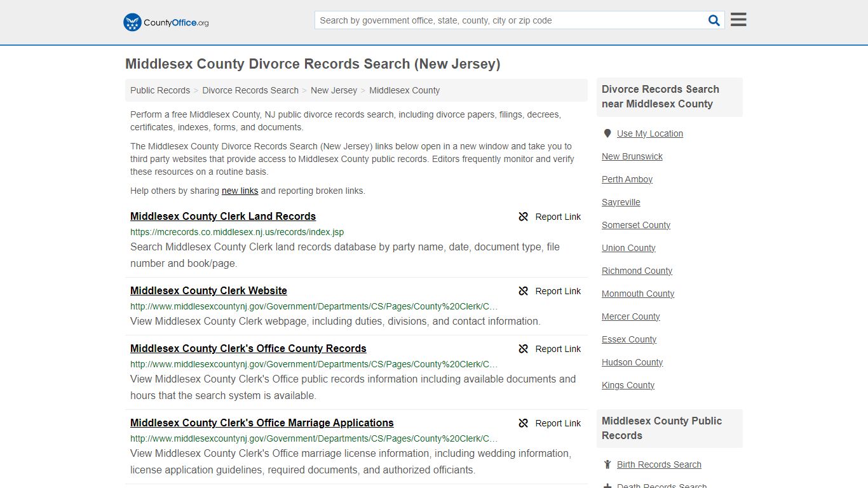
Task: Click Clerk Land Records description text
Action: (x=345, y=255)
